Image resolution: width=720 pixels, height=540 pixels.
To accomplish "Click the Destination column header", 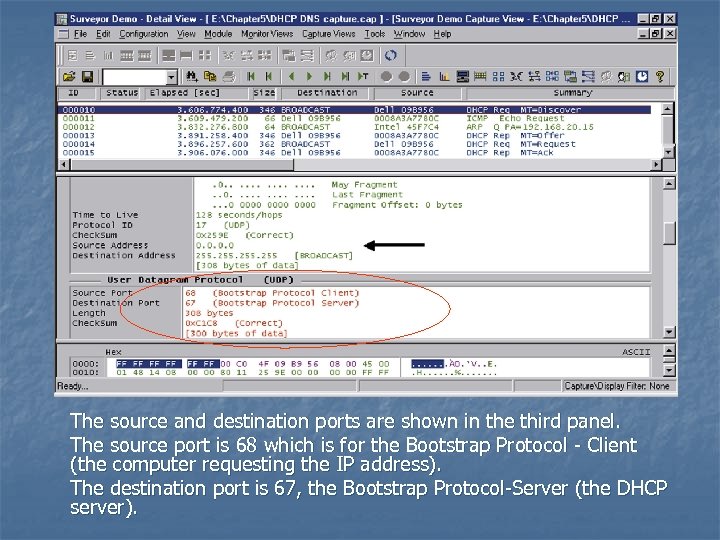I will (x=327, y=93).
